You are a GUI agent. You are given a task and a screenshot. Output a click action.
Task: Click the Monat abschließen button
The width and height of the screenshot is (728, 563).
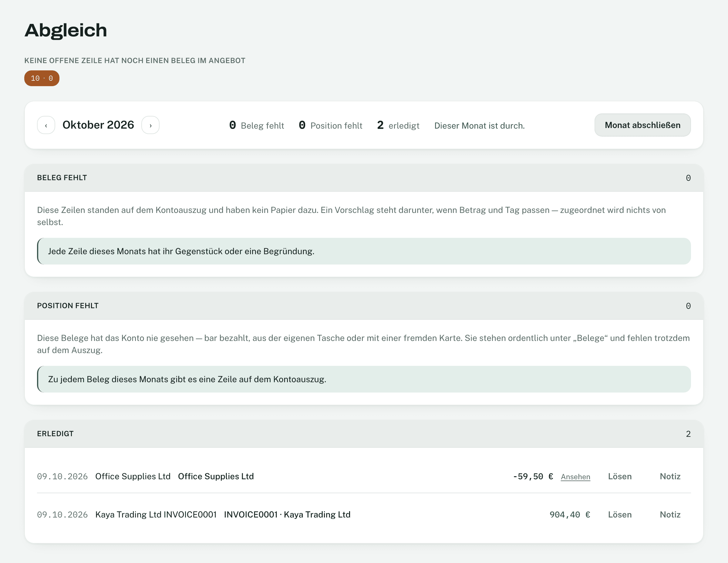click(x=642, y=125)
